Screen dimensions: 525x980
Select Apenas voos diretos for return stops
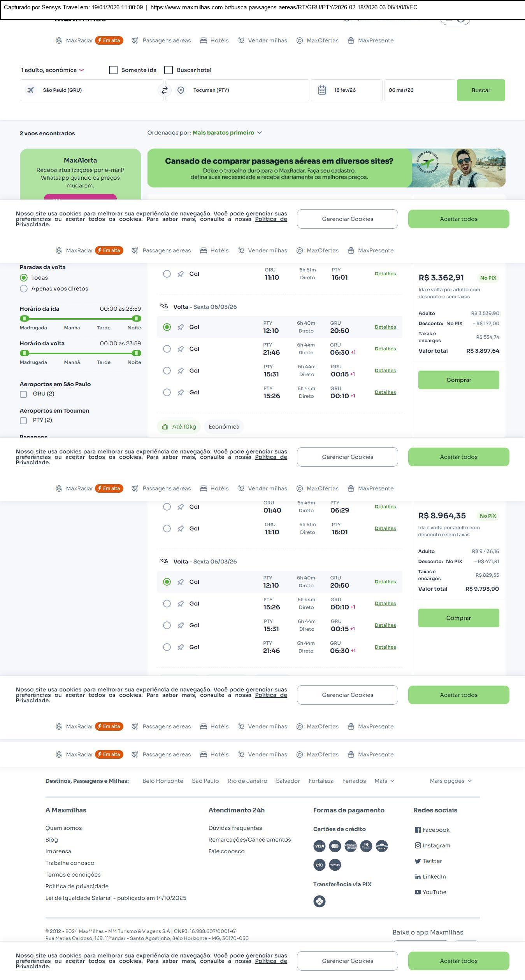(24, 289)
